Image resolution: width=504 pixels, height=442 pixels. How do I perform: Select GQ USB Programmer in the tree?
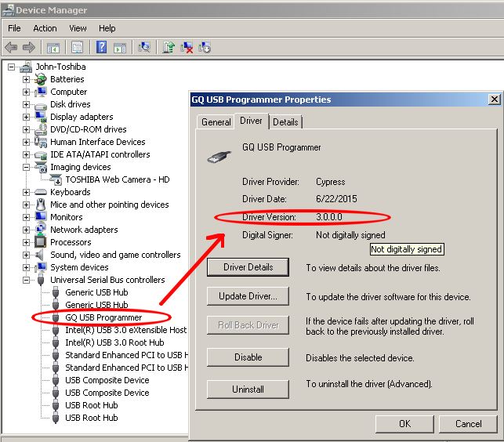(103, 317)
